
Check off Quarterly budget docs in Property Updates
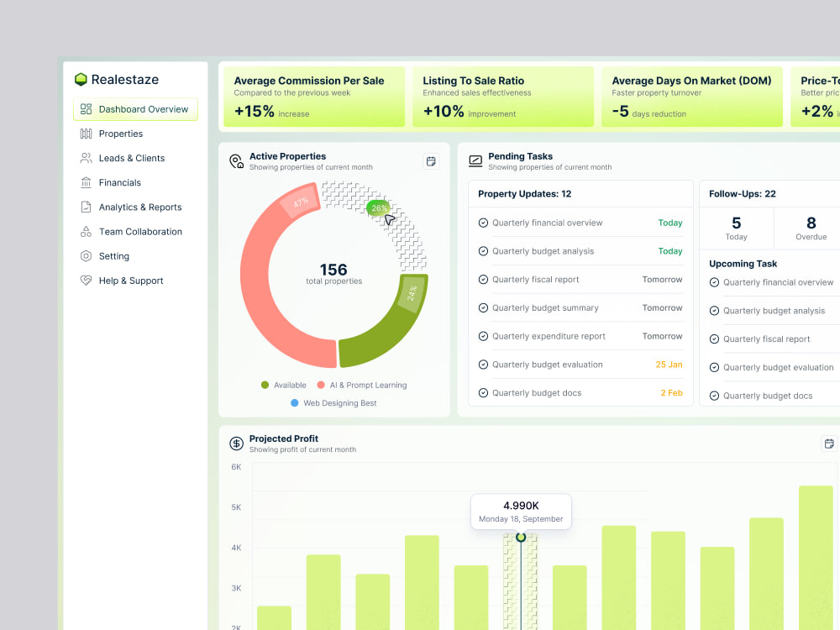click(x=483, y=393)
